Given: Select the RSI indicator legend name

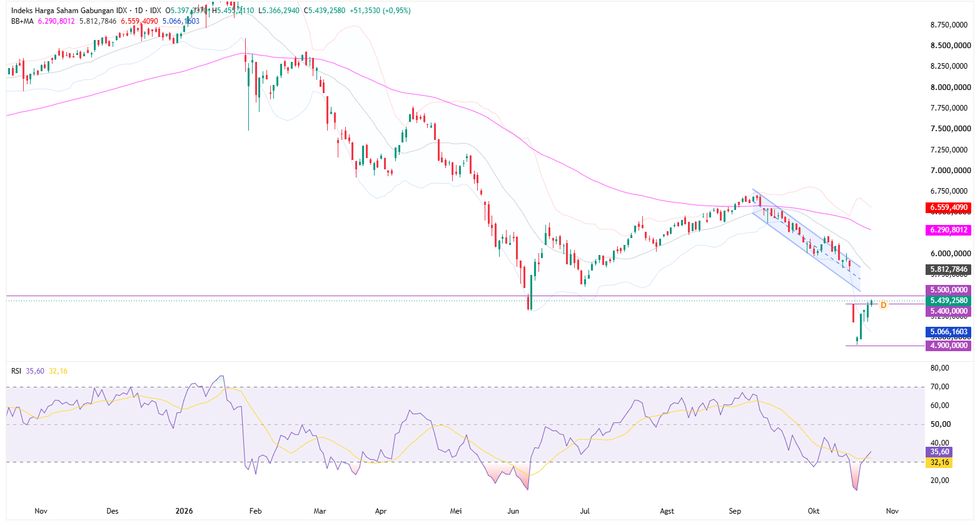Looking at the screenshot, I should pos(16,371).
